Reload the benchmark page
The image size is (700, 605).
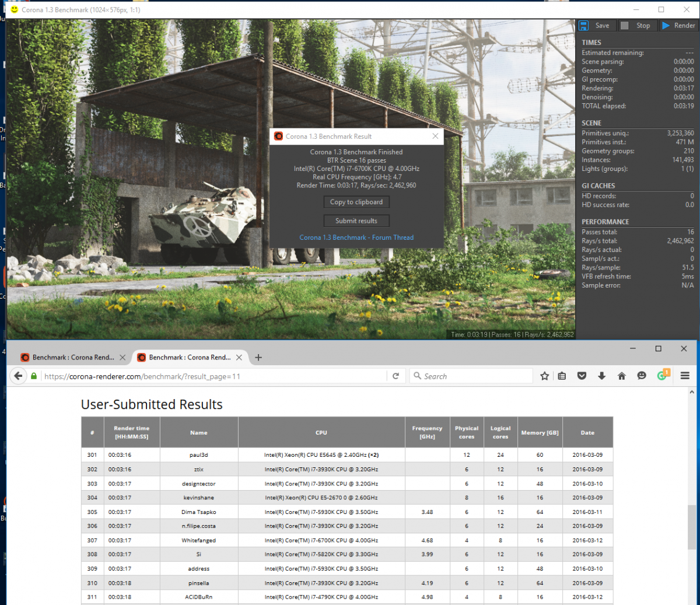pyautogui.click(x=395, y=376)
